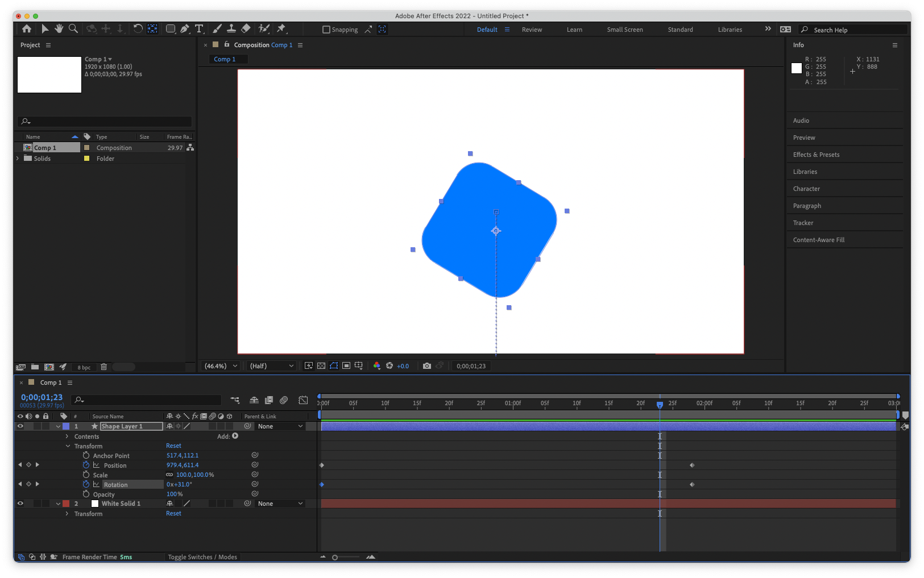Select the Zoom tool in toolbar
Viewport: 924px width, 578px height.
coord(73,28)
